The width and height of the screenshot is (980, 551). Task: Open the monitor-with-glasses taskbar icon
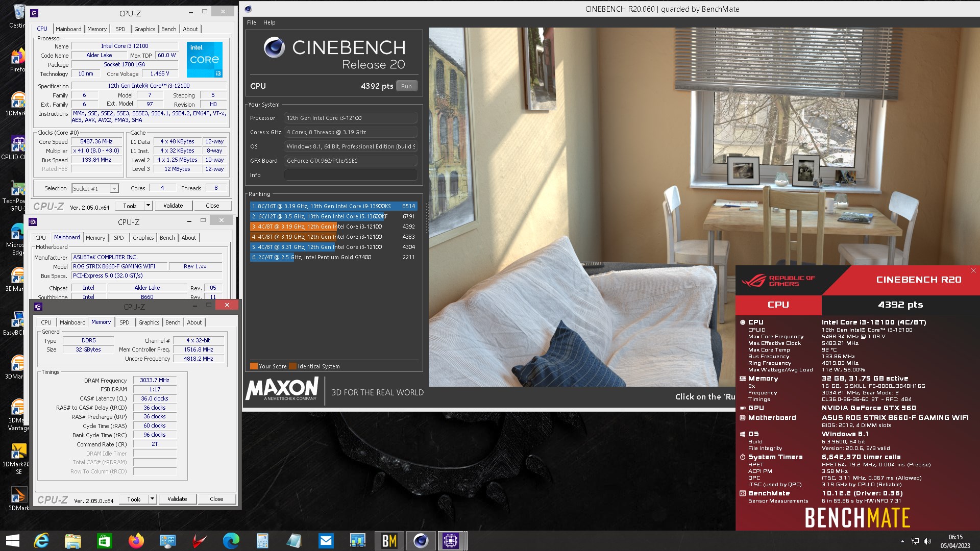(358, 541)
